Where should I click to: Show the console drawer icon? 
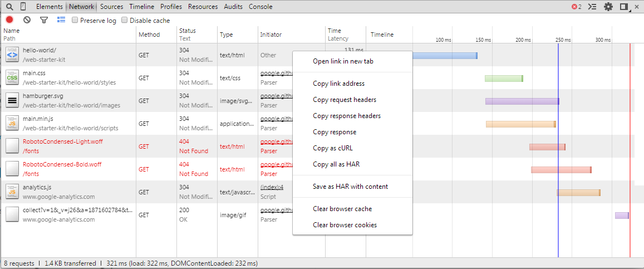pyautogui.click(x=592, y=7)
